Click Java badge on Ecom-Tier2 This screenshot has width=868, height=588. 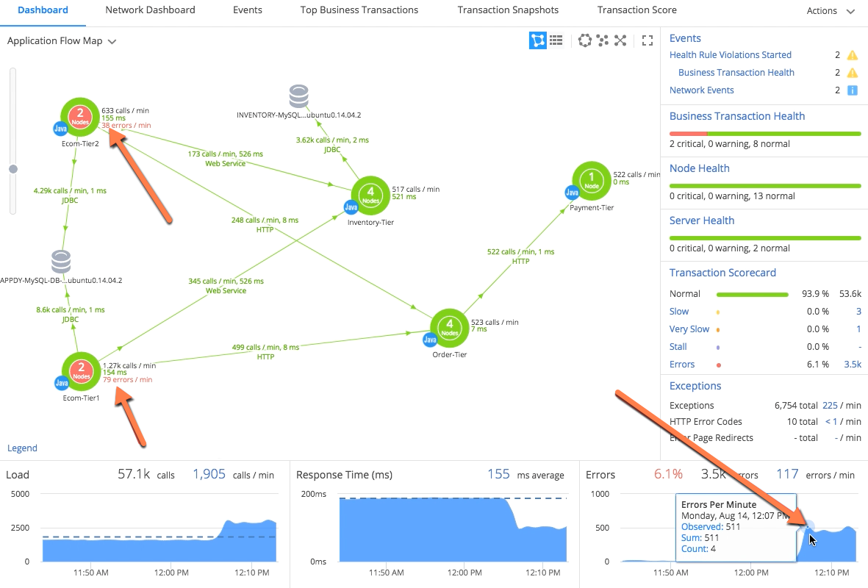coord(60,129)
